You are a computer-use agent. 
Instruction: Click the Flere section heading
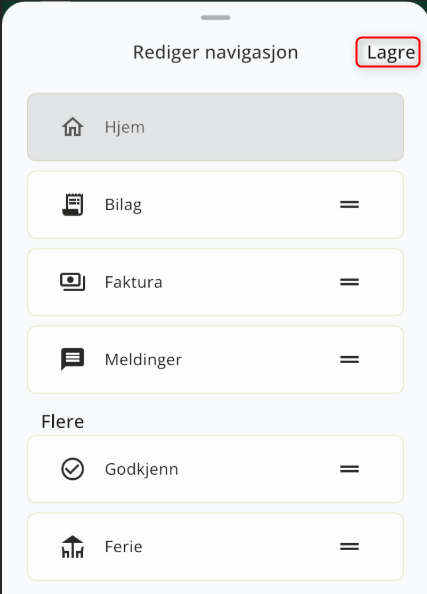tap(63, 422)
